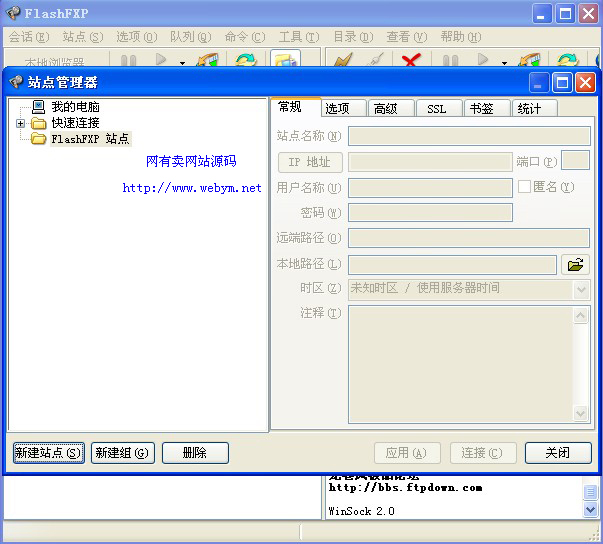Click the IP 地址 button

310,162
